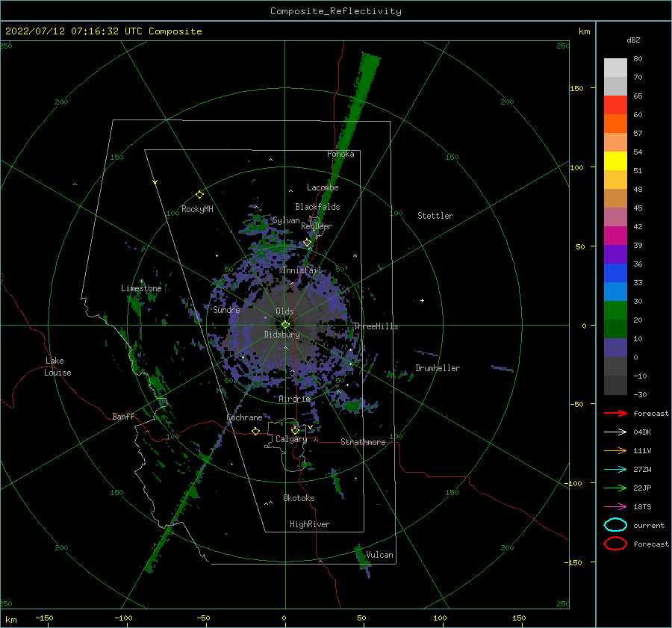672x628 pixels.
Task: Click the red forecast ellipse legend icon
Action: [615, 544]
